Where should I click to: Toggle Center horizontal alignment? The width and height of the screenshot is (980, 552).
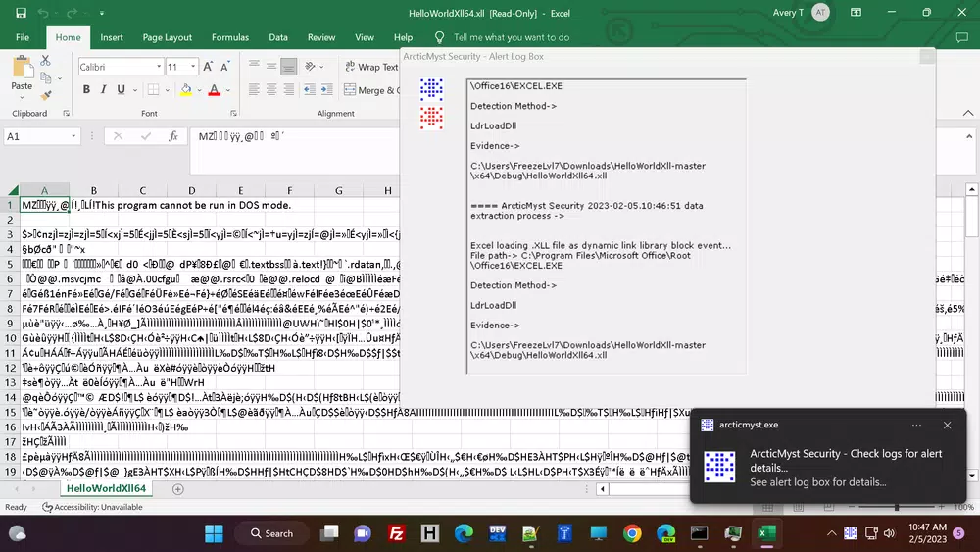coord(271,89)
